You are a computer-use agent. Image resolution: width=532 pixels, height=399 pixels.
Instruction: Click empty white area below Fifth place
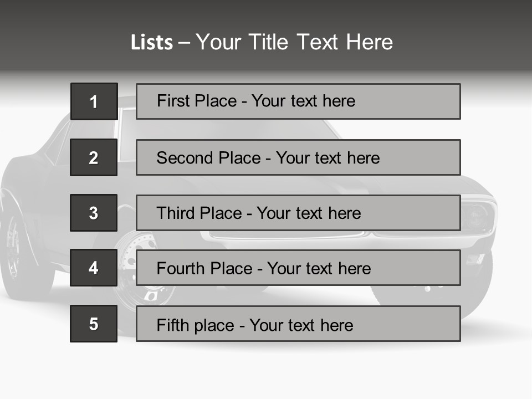click(266, 371)
